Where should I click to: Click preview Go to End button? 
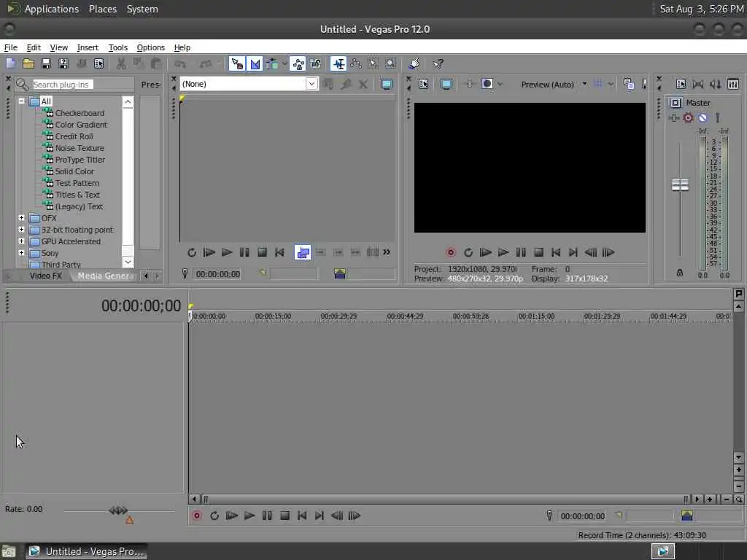[x=573, y=252]
